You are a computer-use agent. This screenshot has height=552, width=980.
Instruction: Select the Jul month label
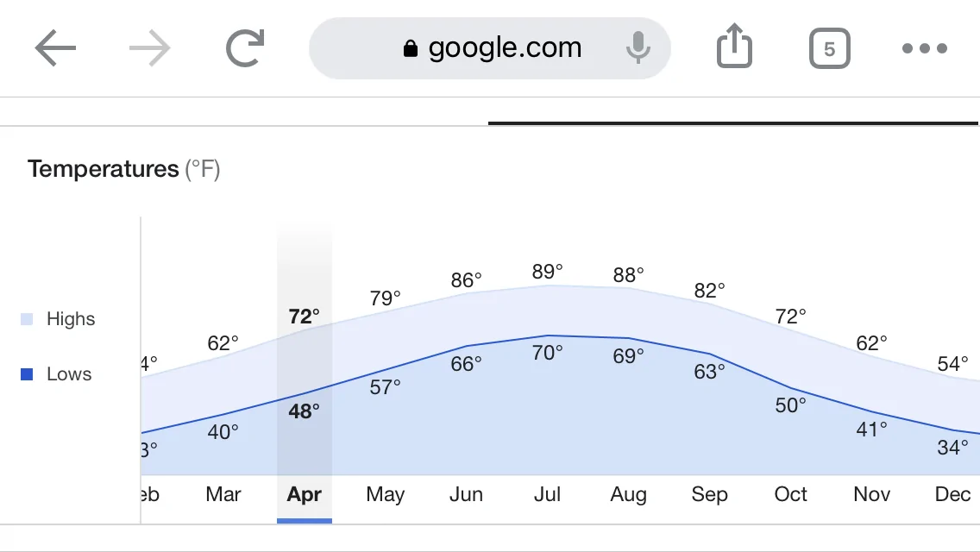click(547, 494)
